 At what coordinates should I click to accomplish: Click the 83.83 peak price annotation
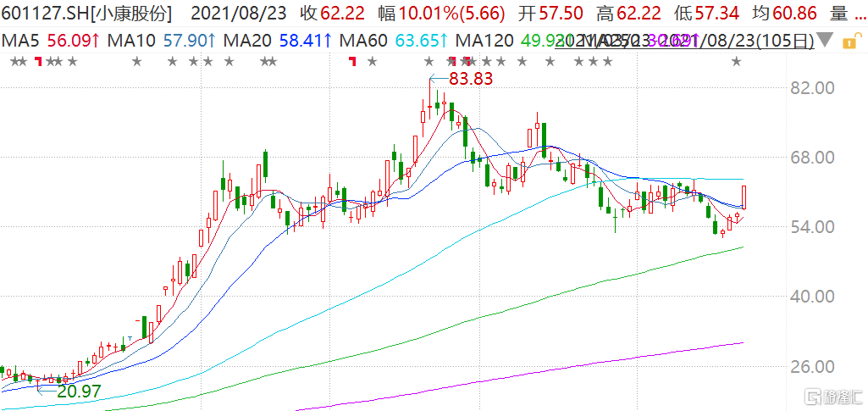coord(470,79)
